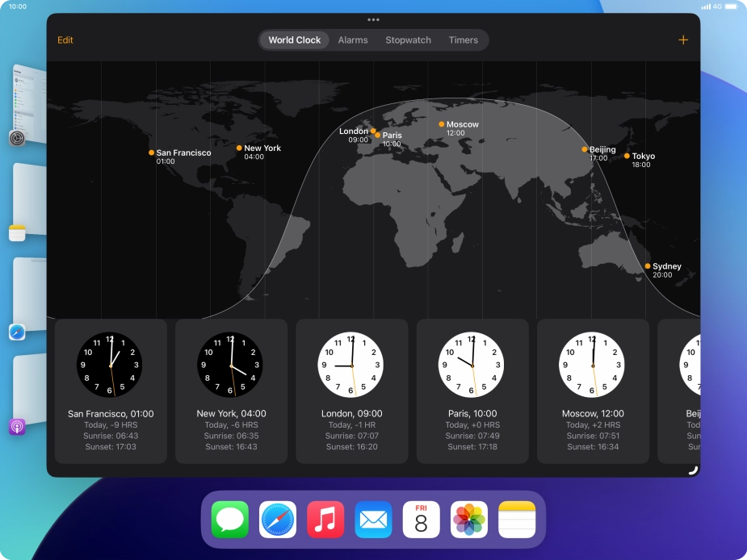
Task: Tap Edit to manage world clocks
Action: click(x=65, y=40)
